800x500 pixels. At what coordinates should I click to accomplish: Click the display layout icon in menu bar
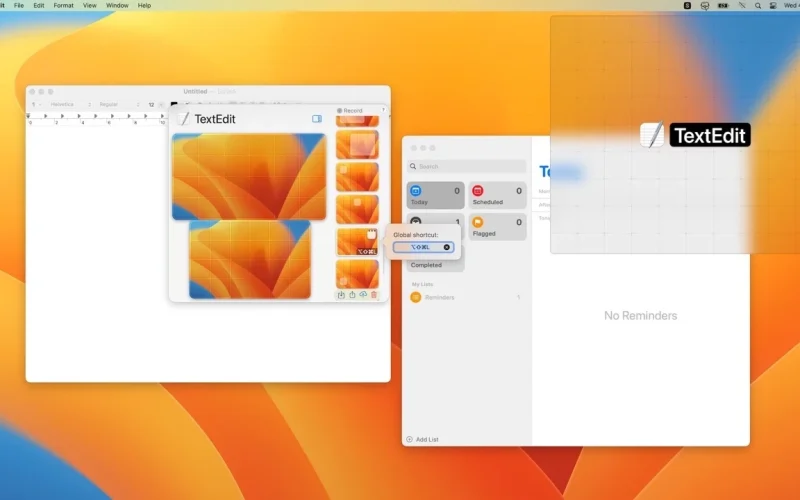pyautogui.click(x=705, y=6)
